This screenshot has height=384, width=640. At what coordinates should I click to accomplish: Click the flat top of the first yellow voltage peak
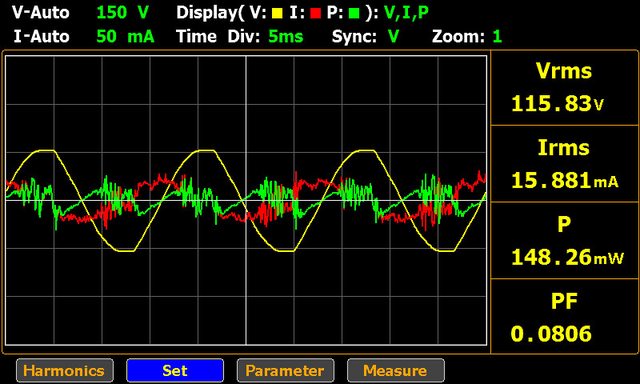point(45,151)
